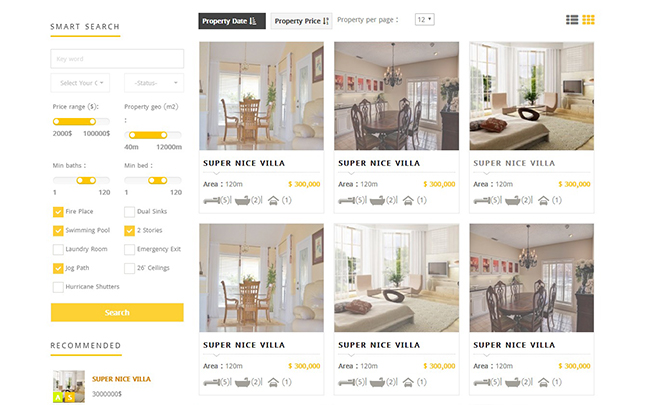Open the Status dropdown
The image size is (660, 405).
154,83
